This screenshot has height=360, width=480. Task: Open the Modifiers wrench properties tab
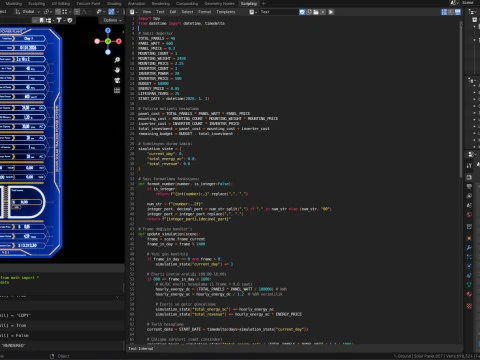tap(469, 248)
